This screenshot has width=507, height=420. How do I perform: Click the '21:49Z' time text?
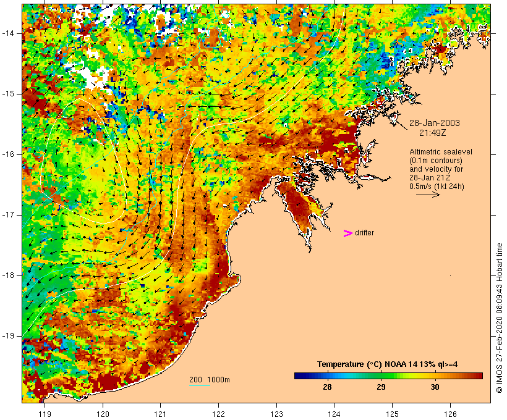coord(433,133)
